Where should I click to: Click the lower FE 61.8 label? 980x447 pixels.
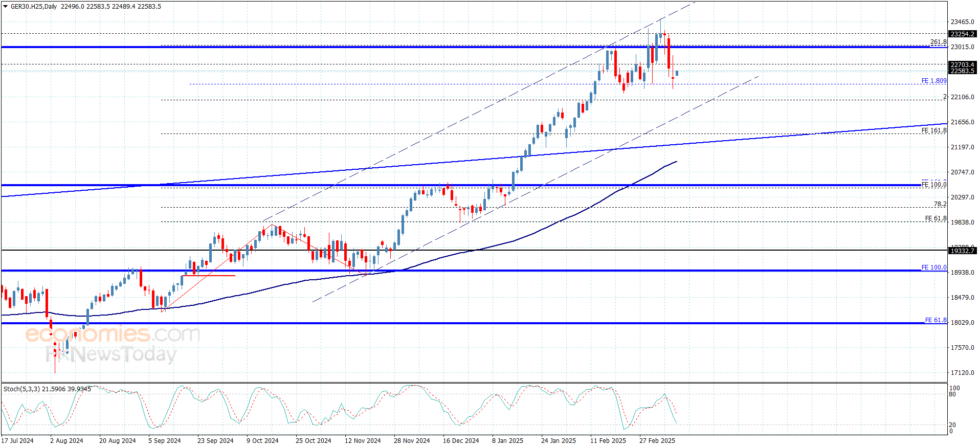coord(936,320)
